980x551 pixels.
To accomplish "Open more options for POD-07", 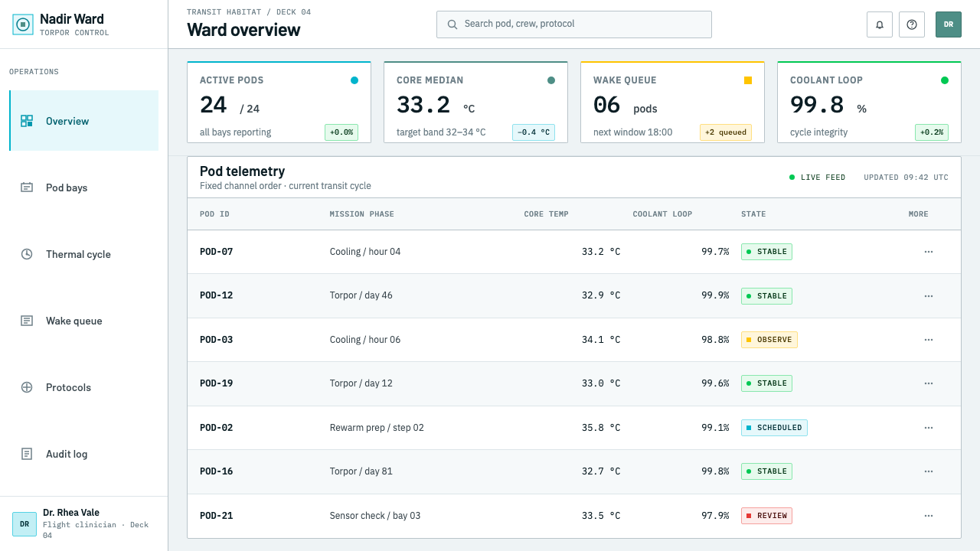I will coord(929,252).
